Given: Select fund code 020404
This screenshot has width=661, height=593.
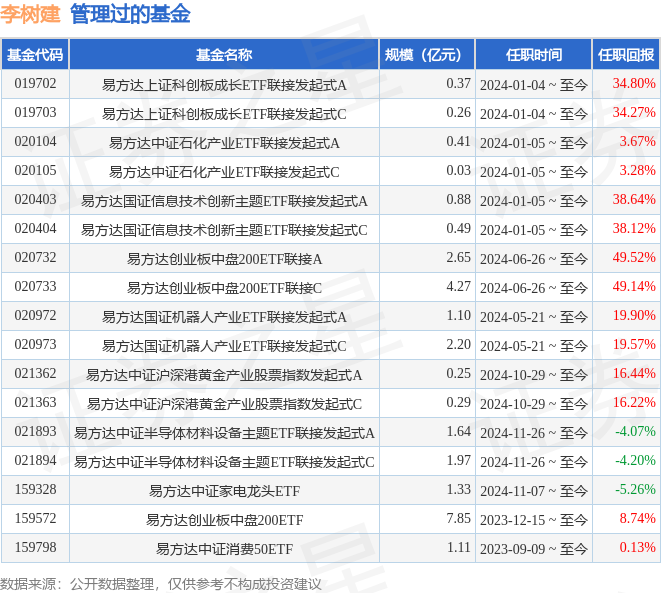Looking at the screenshot, I should click(35, 228).
